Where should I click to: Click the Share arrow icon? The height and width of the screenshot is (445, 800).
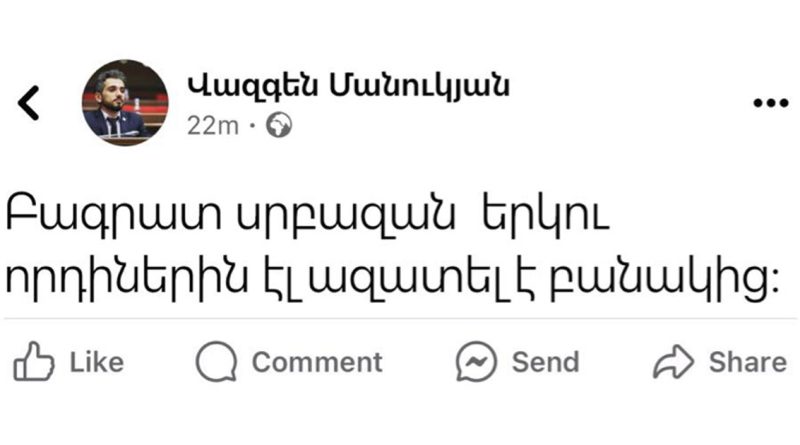[x=673, y=362]
